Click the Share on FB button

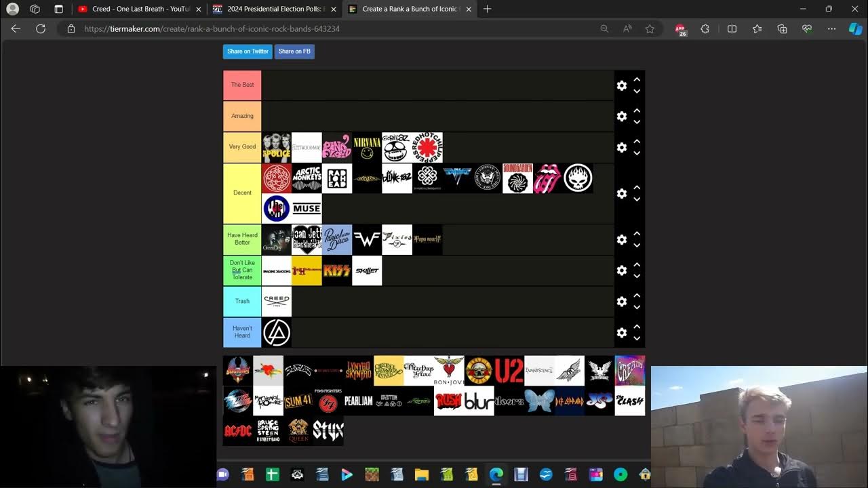[294, 52]
